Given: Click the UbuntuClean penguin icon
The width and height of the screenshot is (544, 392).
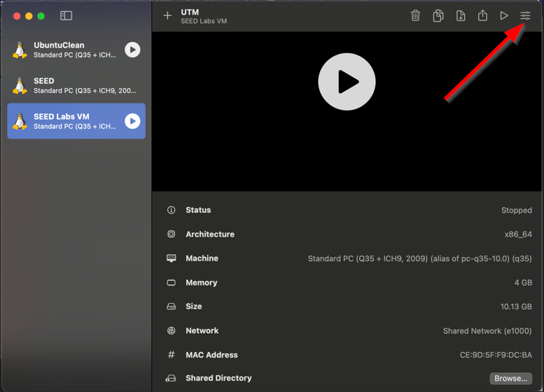Looking at the screenshot, I should pos(20,50).
